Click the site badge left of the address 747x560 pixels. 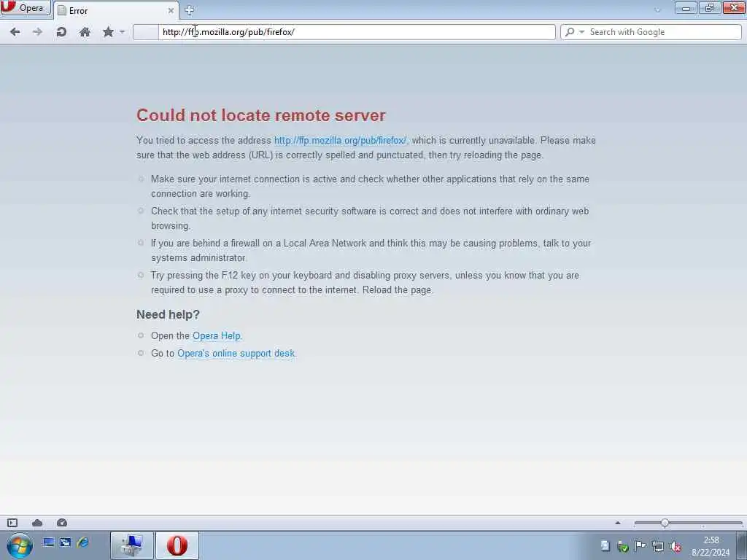145,32
